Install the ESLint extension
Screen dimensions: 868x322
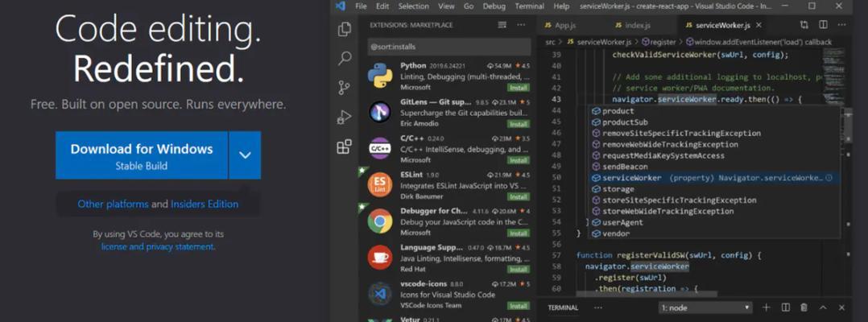[x=519, y=196]
